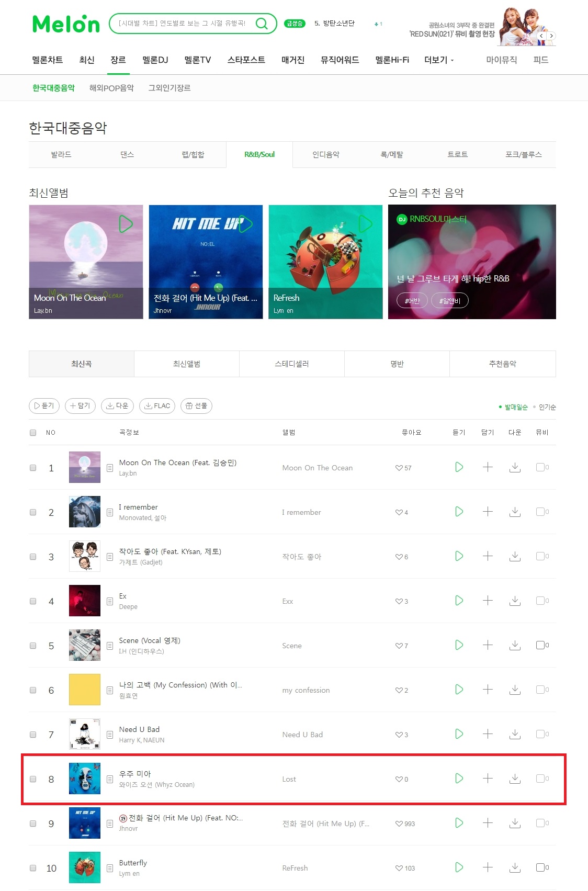Add Butterfly to playlist with plus icon
The width and height of the screenshot is (588, 891).
488,867
